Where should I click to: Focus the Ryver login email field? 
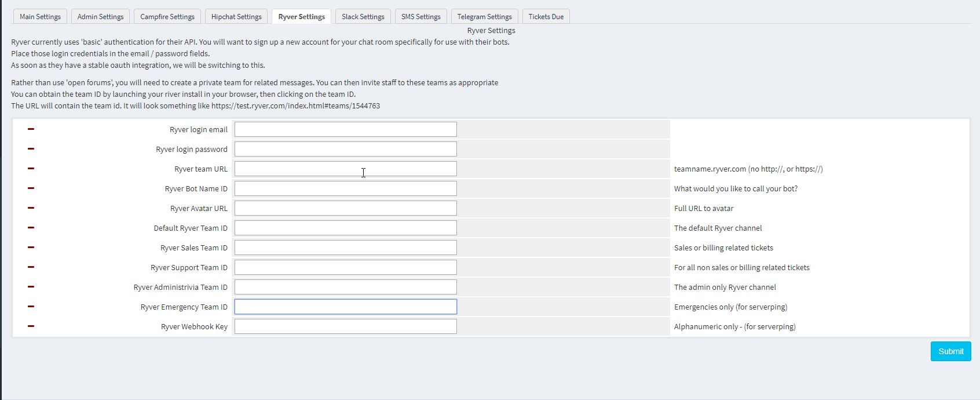point(346,129)
